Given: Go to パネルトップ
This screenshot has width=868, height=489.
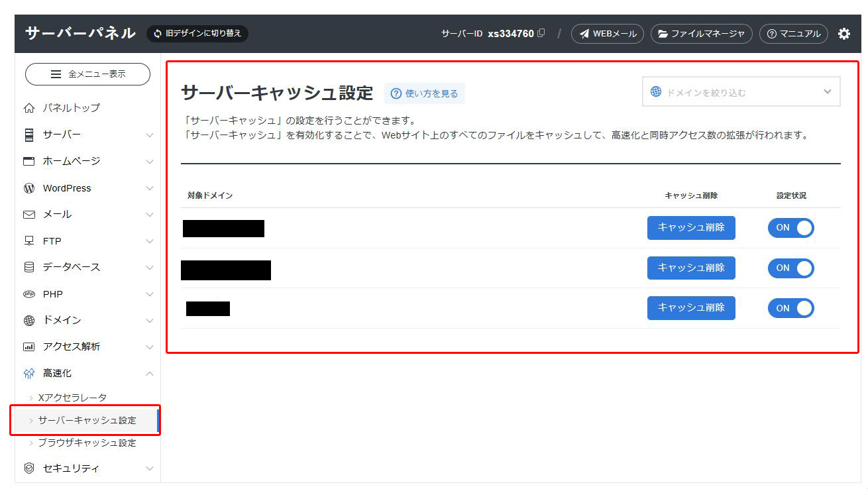Looking at the screenshot, I should point(72,108).
